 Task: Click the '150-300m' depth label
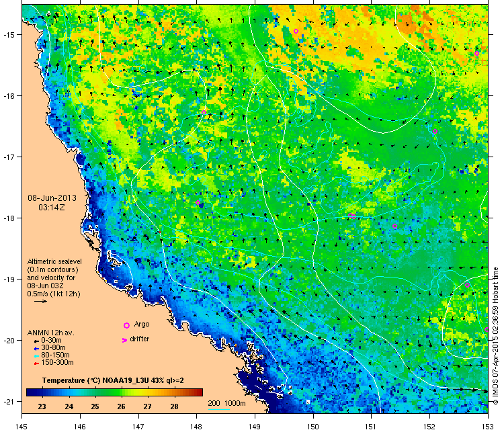point(57,363)
